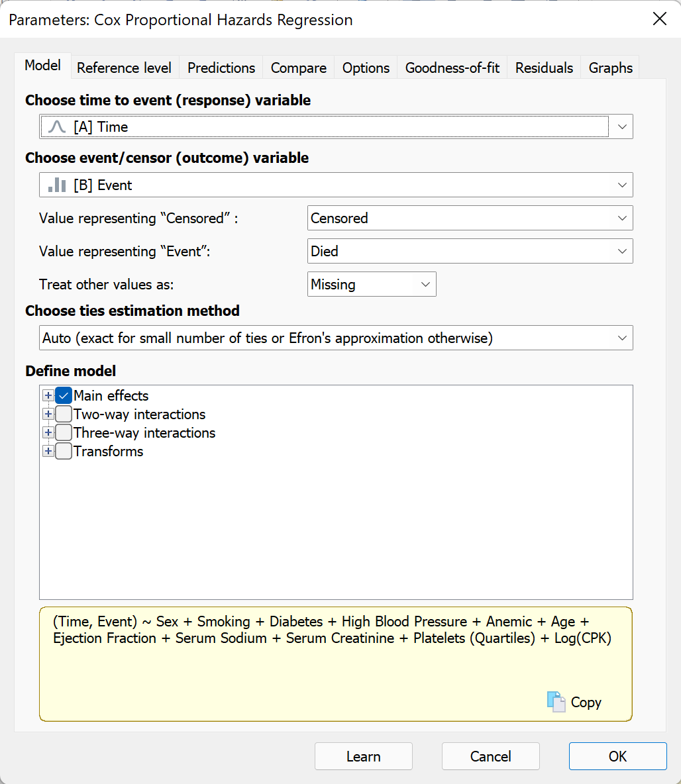Open the time to event variable dropdown
681x784 pixels.
point(621,127)
